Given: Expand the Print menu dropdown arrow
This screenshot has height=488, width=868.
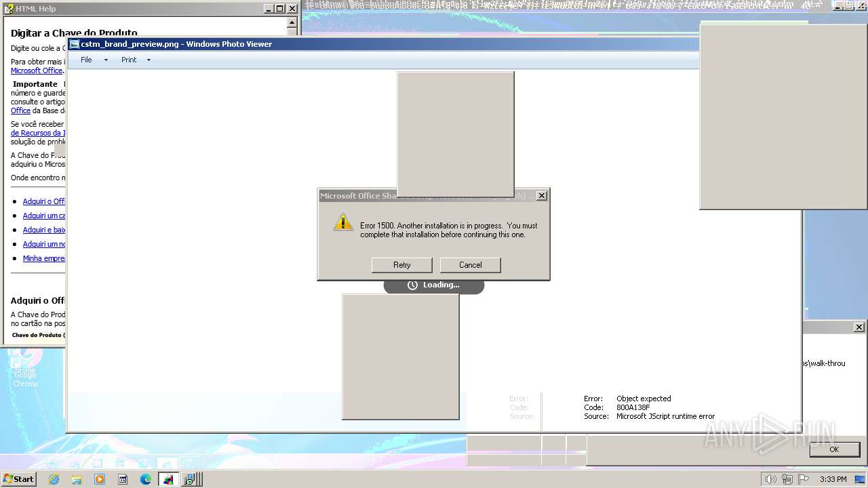Looking at the screenshot, I should tap(149, 60).
